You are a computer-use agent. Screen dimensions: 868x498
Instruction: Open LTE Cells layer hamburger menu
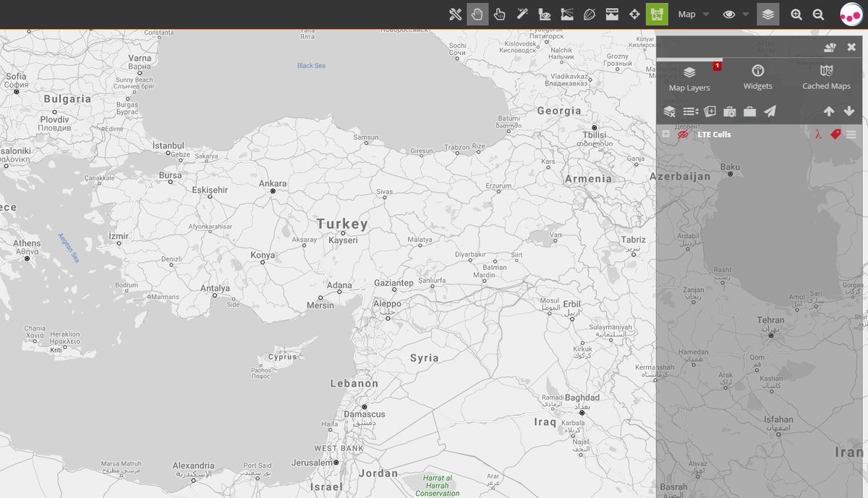[x=851, y=135]
